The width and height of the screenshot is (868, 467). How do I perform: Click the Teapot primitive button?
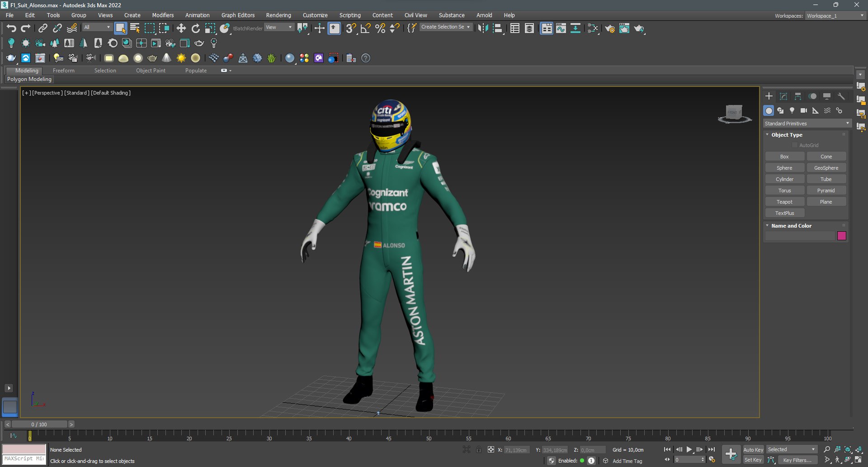click(784, 202)
